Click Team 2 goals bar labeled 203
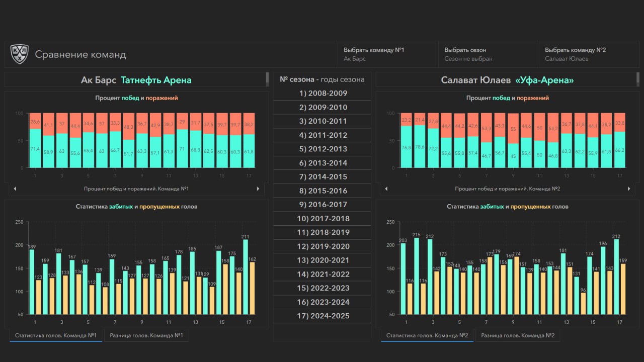Screen dimensions: 644x362 [x=403, y=279]
